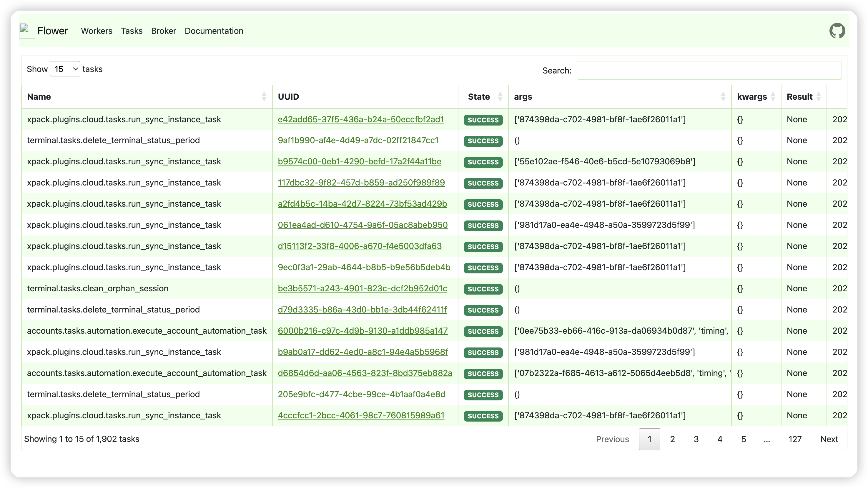Go to pagination page 3

tap(696, 439)
